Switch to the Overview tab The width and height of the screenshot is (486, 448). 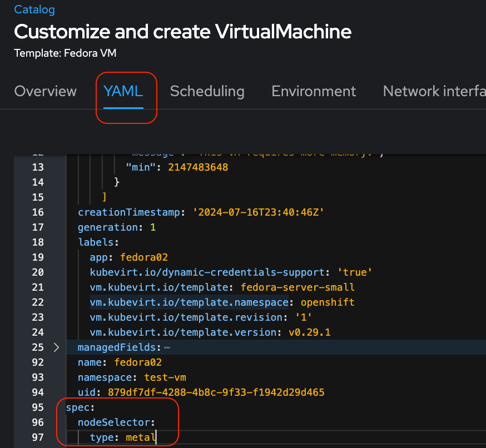click(x=46, y=91)
